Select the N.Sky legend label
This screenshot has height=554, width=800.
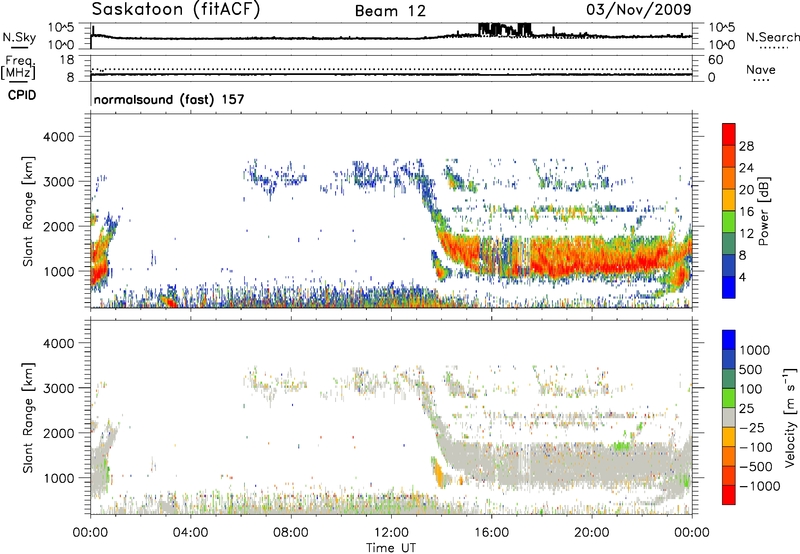(x=19, y=37)
